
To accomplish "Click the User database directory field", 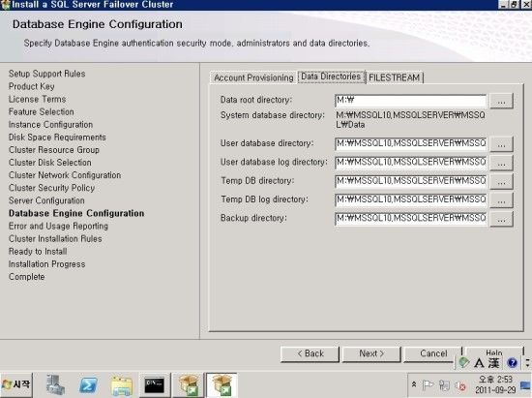I will (410, 143).
